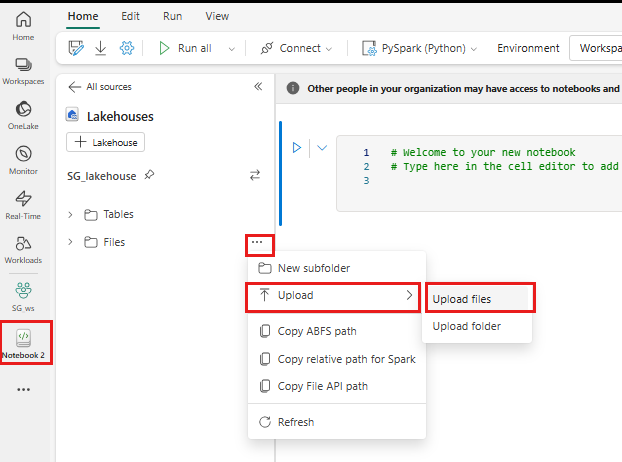Switch to the Notebook 2 item
Screen dimensions: 622x462
click(23, 343)
